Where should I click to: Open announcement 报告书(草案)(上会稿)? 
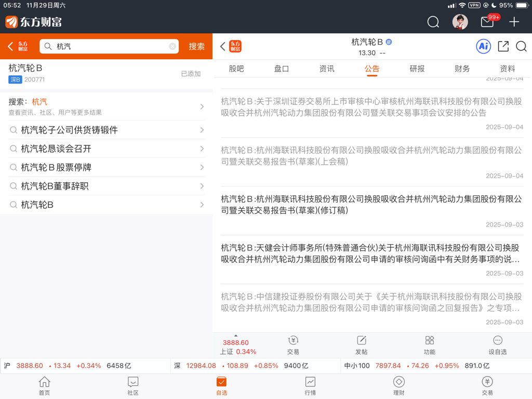click(372, 162)
